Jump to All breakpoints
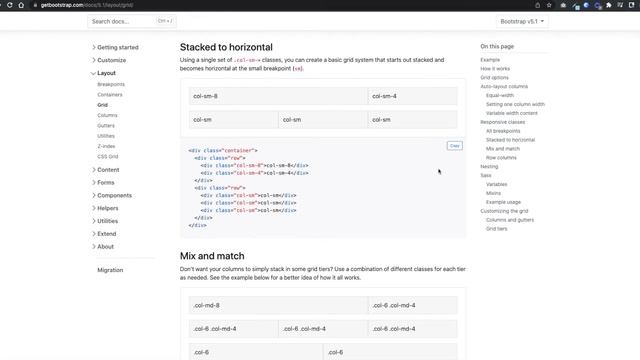Viewport: 640px width, 360px height. pyautogui.click(x=503, y=131)
